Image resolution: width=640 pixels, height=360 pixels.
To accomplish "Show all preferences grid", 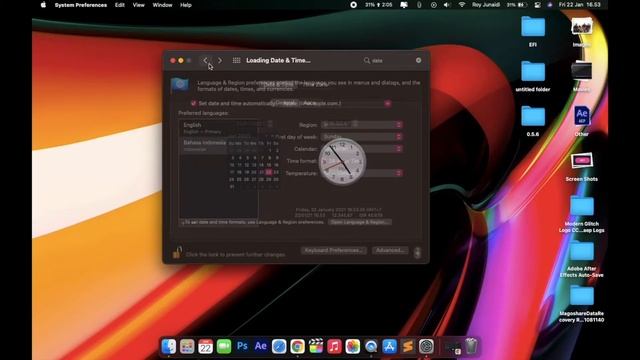I will (x=236, y=60).
